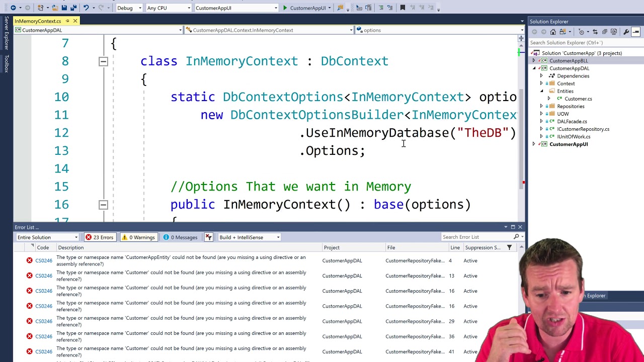This screenshot has width=644, height=362.
Task: Open Properties wrench icon in Solution Explorer
Action: [626, 32]
